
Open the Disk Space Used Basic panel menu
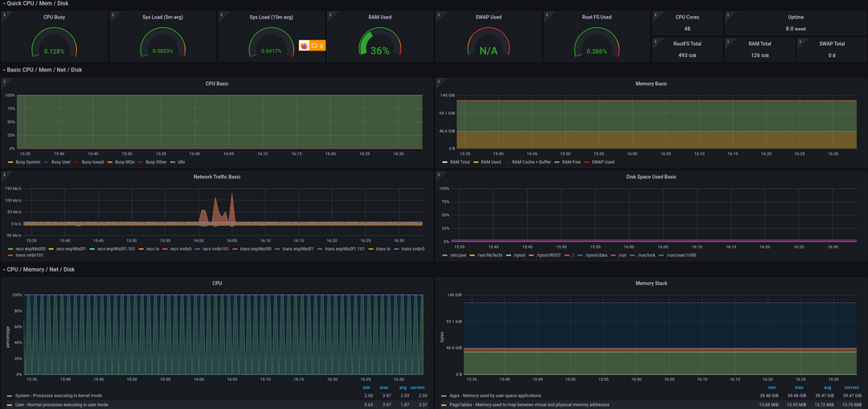(651, 177)
